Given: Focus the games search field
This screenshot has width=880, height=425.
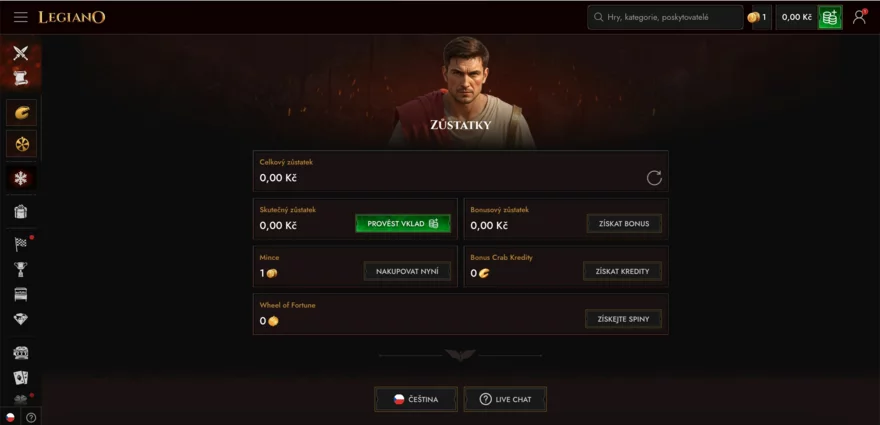Looking at the screenshot, I should click(665, 17).
